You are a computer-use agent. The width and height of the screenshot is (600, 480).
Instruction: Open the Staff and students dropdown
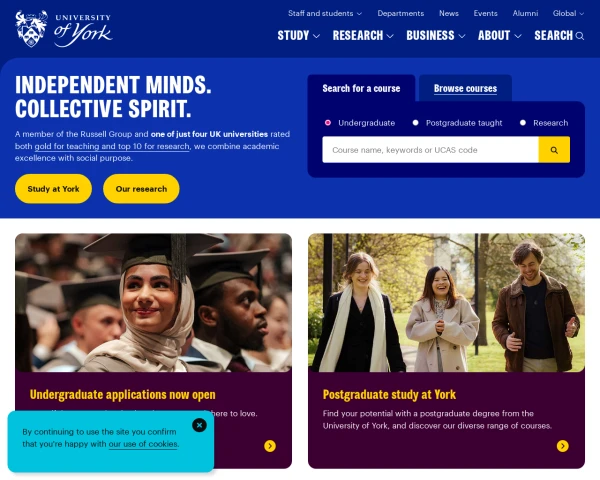[325, 13]
